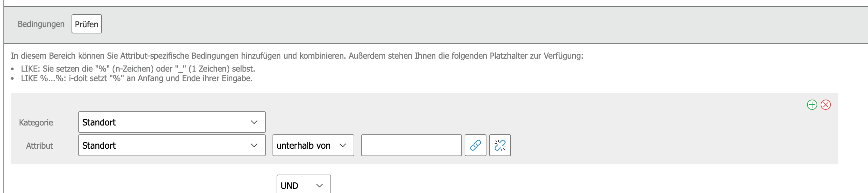Screen dimensions: 868x193
Task: Click the blue chain link icon
Action: click(x=475, y=145)
